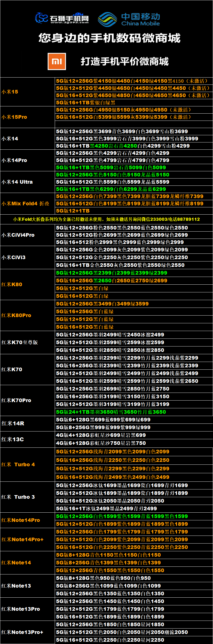Click the 石狮手机网 site logo
Viewport: 213px width, 644px height.
(x=62, y=18)
